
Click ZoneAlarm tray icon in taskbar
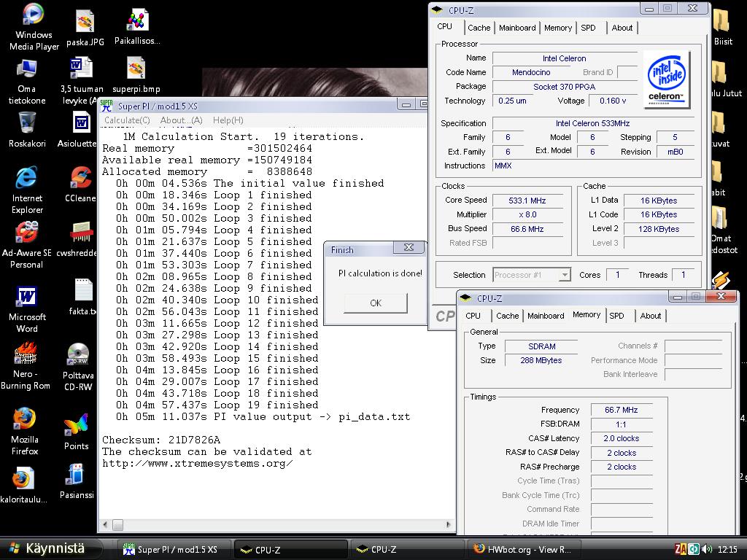click(x=681, y=550)
